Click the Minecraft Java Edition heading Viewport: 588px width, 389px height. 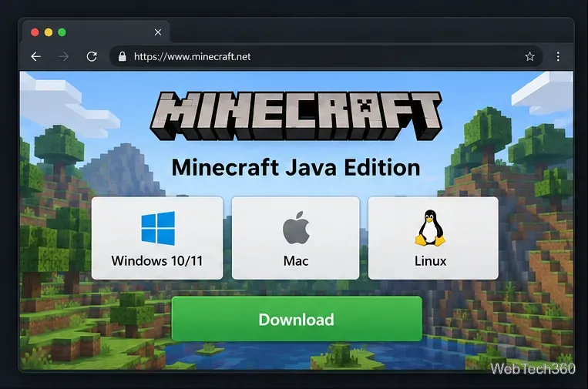coord(296,167)
